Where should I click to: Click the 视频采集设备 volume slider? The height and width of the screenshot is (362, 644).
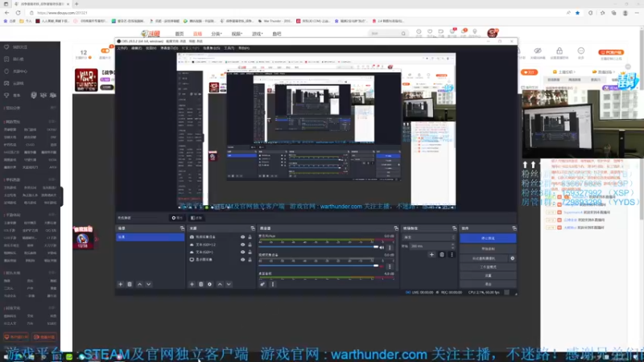click(318, 266)
